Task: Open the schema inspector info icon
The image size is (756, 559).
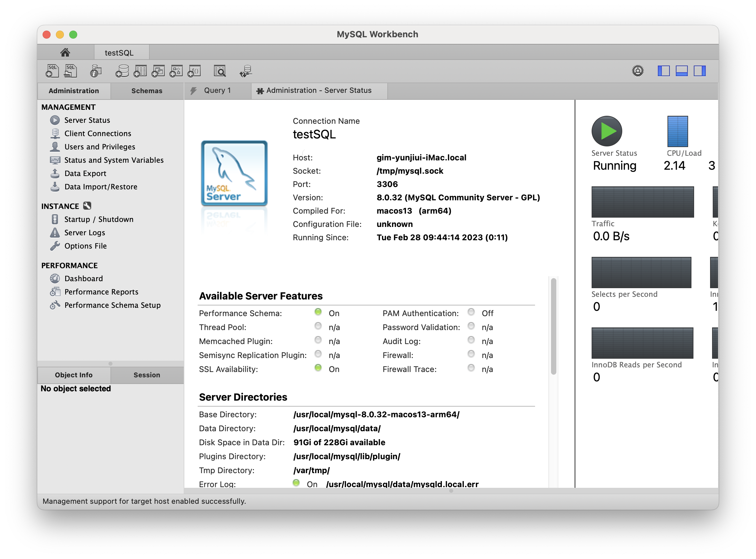Action: 96,71
